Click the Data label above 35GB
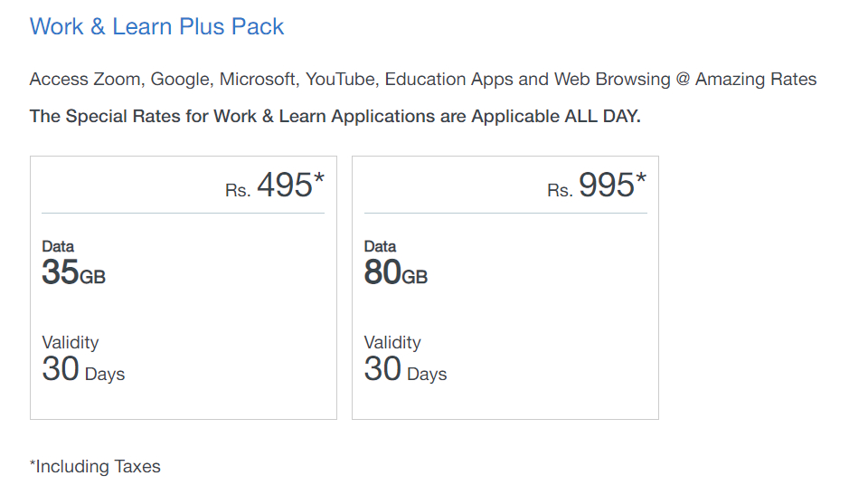Screen dimensions: 868x495 click(x=58, y=246)
